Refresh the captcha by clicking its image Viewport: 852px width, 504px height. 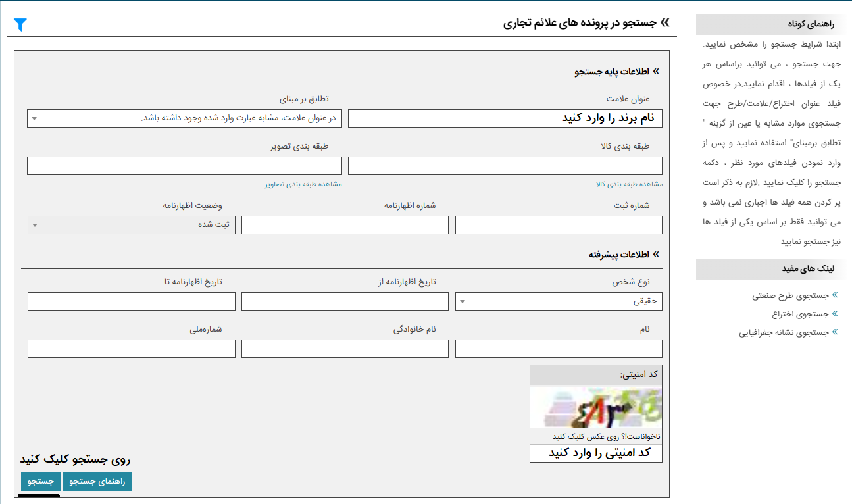point(596,408)
